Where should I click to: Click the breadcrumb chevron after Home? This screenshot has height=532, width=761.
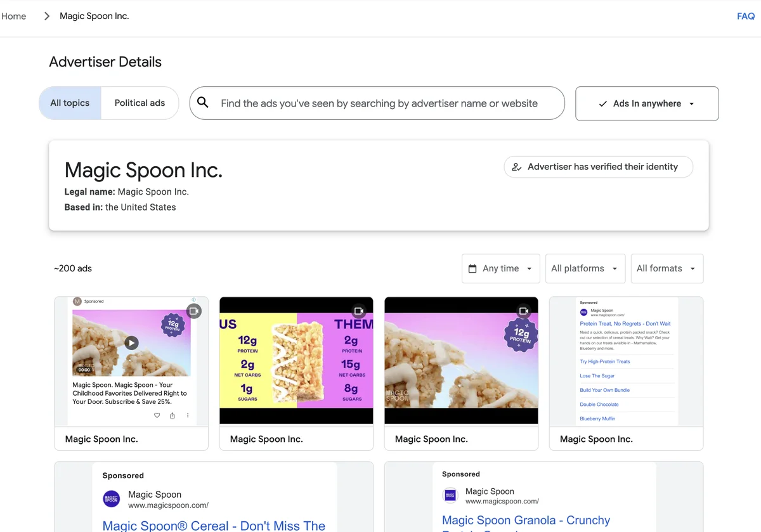point(46,16)
